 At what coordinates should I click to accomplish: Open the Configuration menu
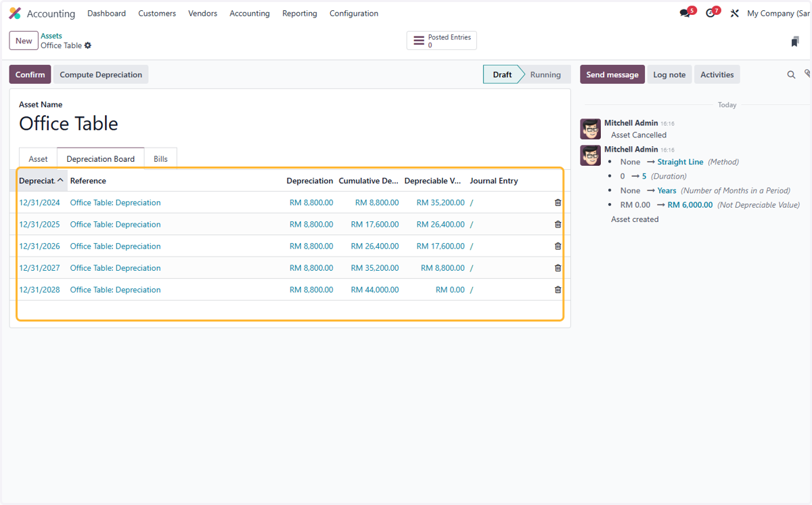(354, 14)
